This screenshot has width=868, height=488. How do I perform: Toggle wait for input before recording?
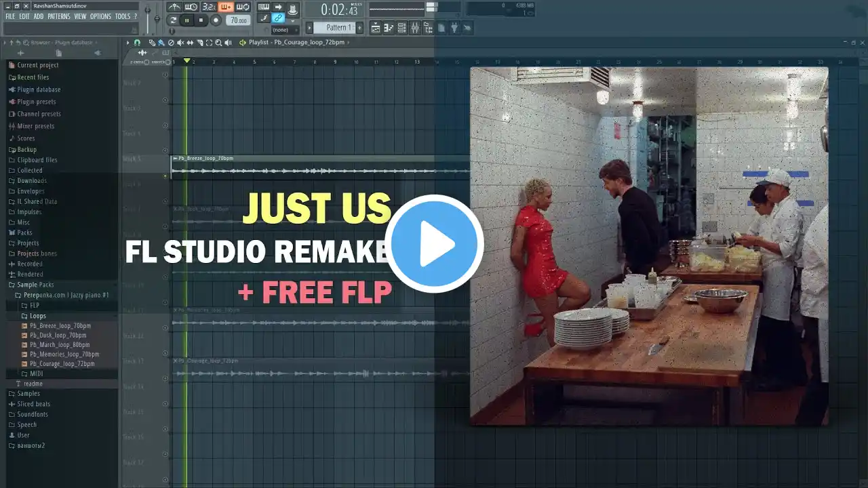pyautogui.click(x=192, y=7)
